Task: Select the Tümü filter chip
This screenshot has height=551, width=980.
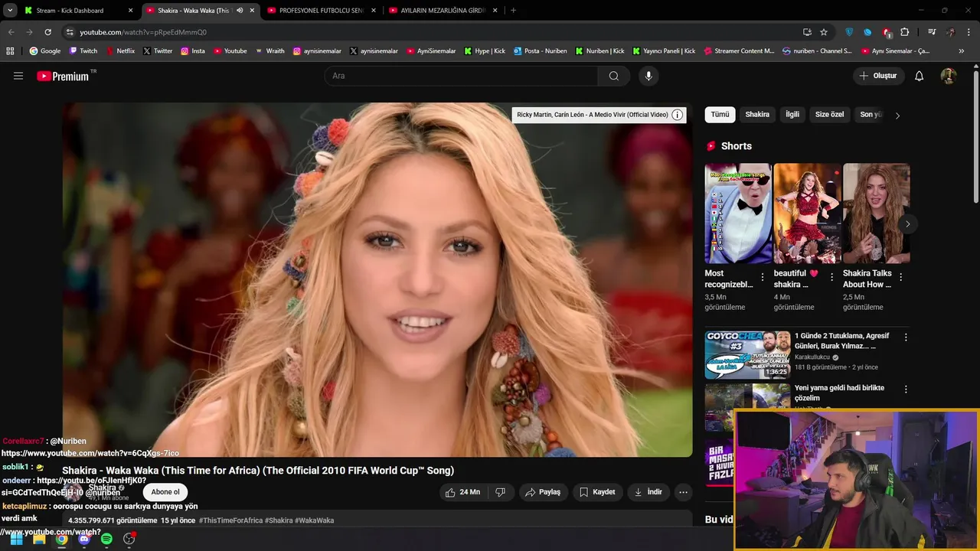Action: (720, 115)
